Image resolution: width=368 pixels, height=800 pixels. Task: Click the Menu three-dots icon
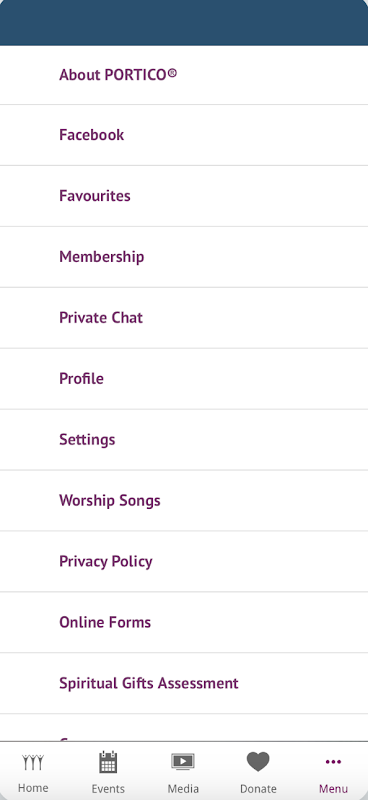click(x=333, y=762)
